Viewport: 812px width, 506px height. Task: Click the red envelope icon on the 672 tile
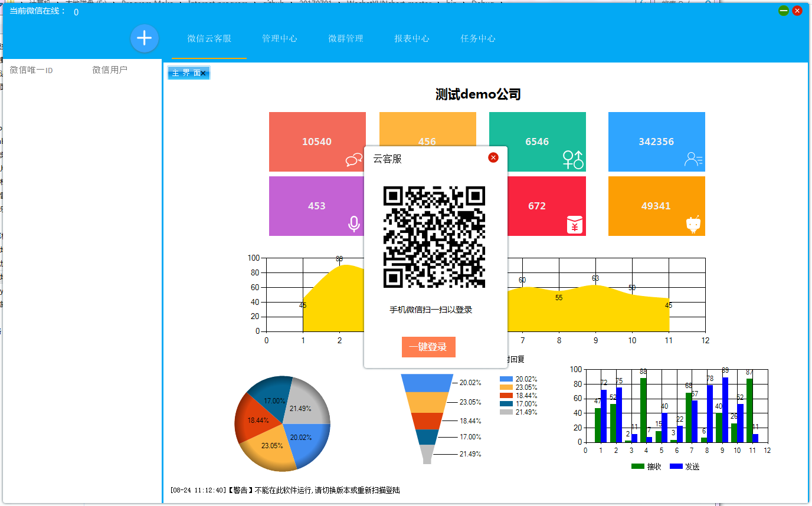pos(575,225)
